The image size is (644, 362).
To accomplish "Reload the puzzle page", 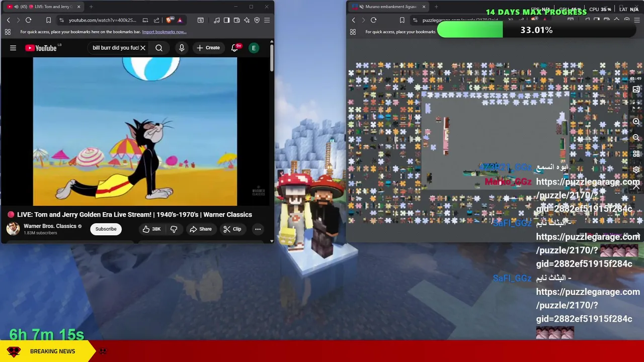I will click(373, 20).
